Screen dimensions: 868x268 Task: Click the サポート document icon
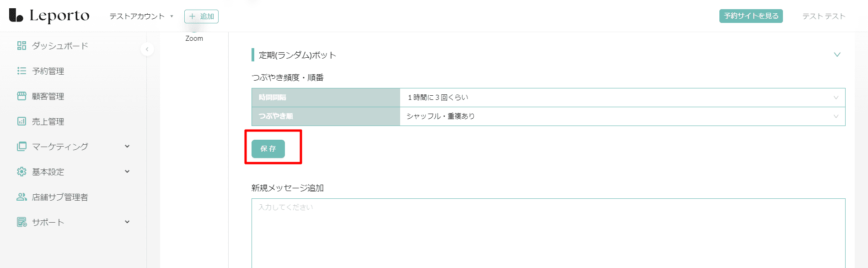click(21, 222)
